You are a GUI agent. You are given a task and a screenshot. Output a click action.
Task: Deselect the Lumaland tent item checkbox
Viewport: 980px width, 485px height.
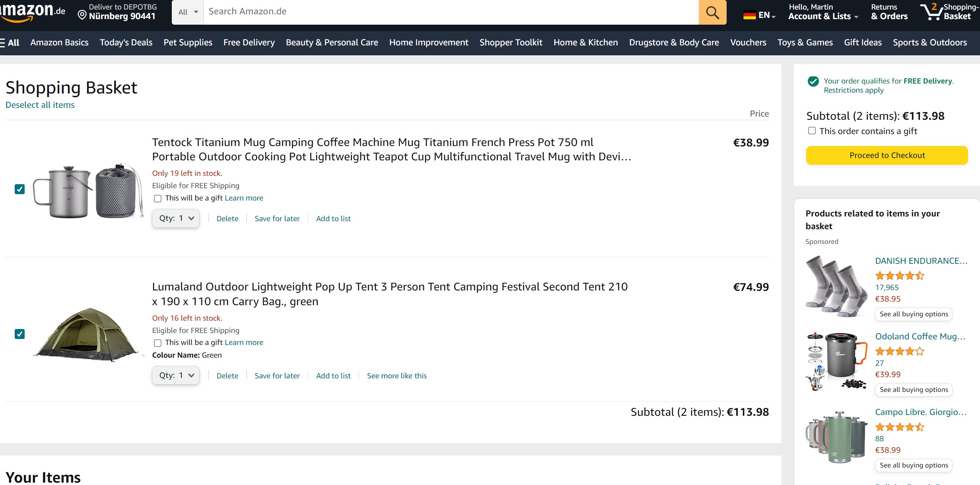(x=19, y=334)
